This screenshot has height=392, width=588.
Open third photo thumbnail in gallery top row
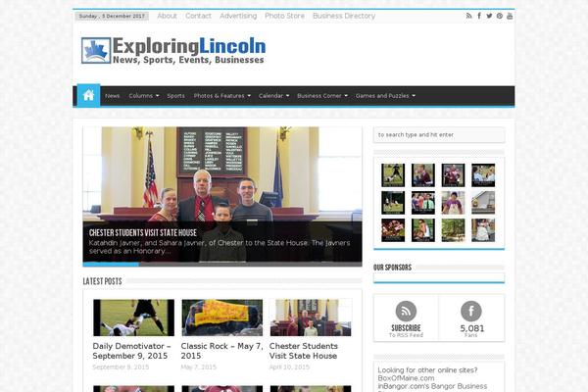[453, 175]
